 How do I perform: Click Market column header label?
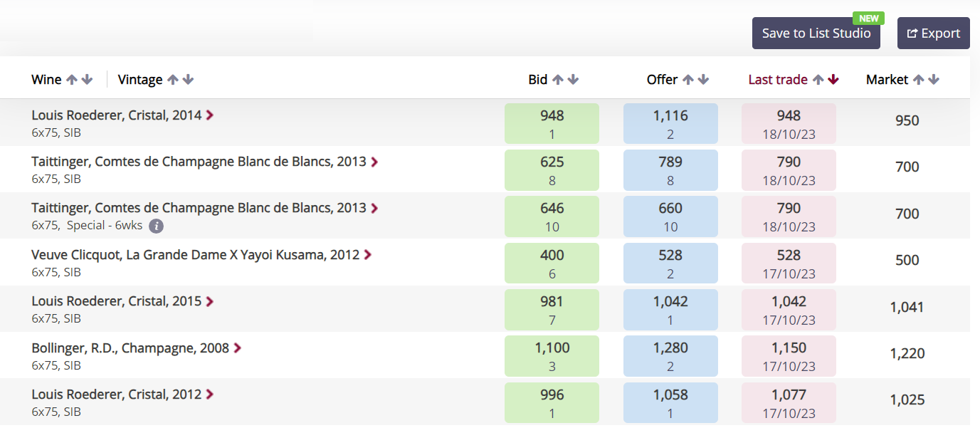click(887, 80)
